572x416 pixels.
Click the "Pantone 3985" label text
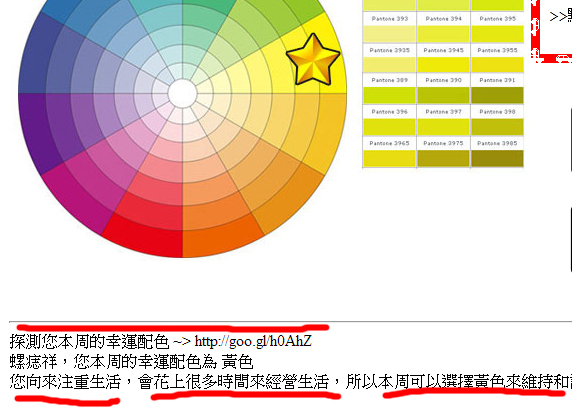(x=497, y=143)
